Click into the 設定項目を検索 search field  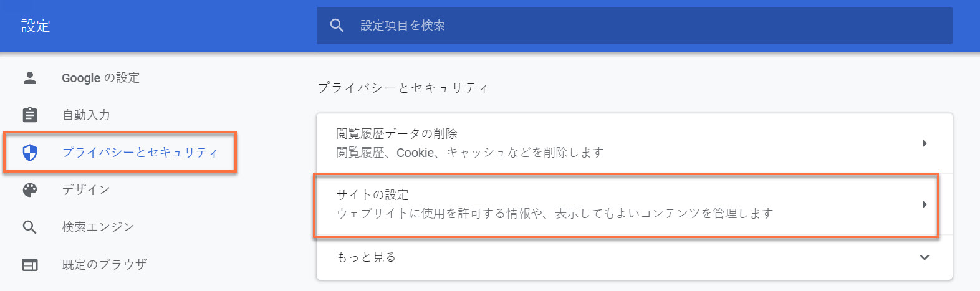634,26
